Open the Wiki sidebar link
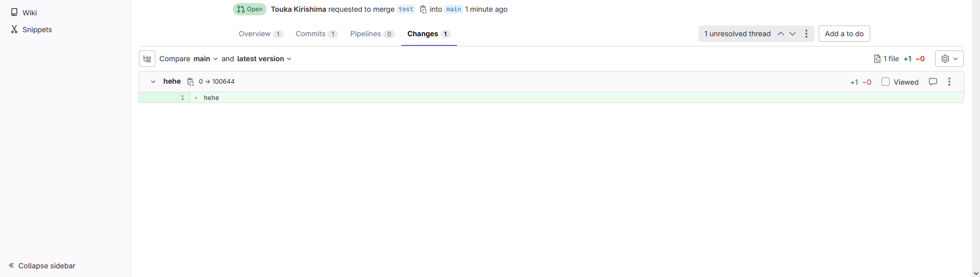 [29, 13]
